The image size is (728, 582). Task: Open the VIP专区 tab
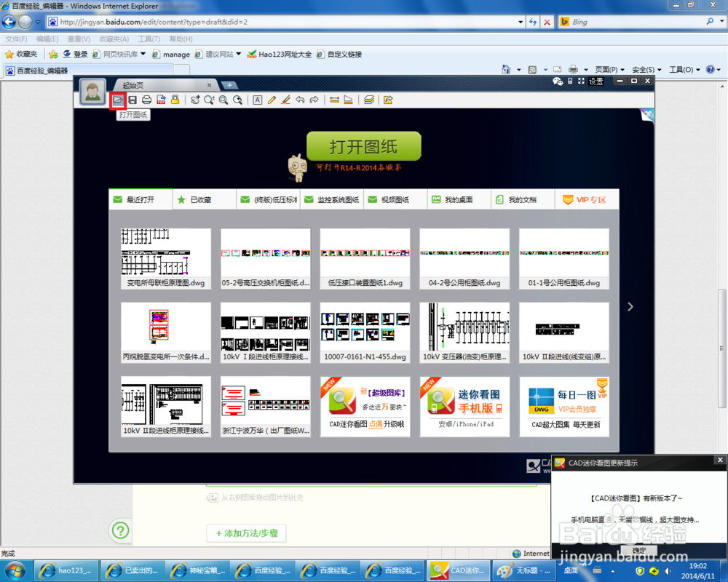(x=587, y=199)
